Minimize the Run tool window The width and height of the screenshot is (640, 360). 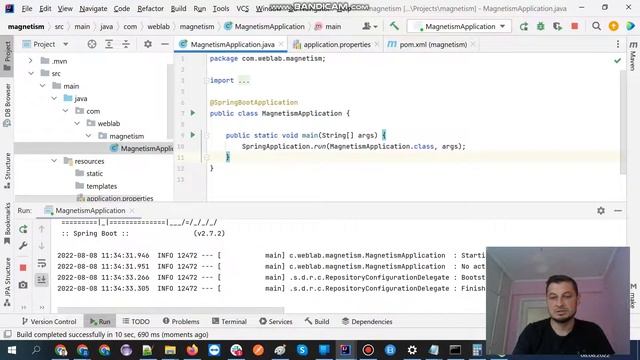click(618, 211)
